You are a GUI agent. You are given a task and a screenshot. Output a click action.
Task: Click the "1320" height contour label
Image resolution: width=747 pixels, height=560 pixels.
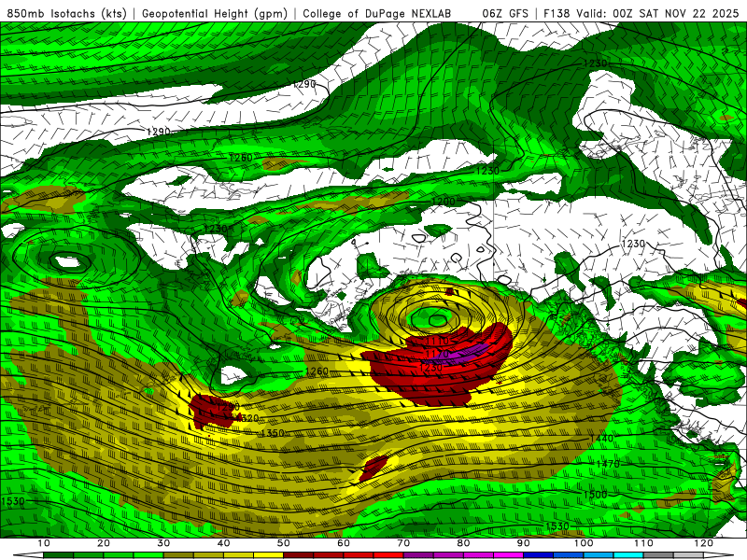tap(247, 418)
